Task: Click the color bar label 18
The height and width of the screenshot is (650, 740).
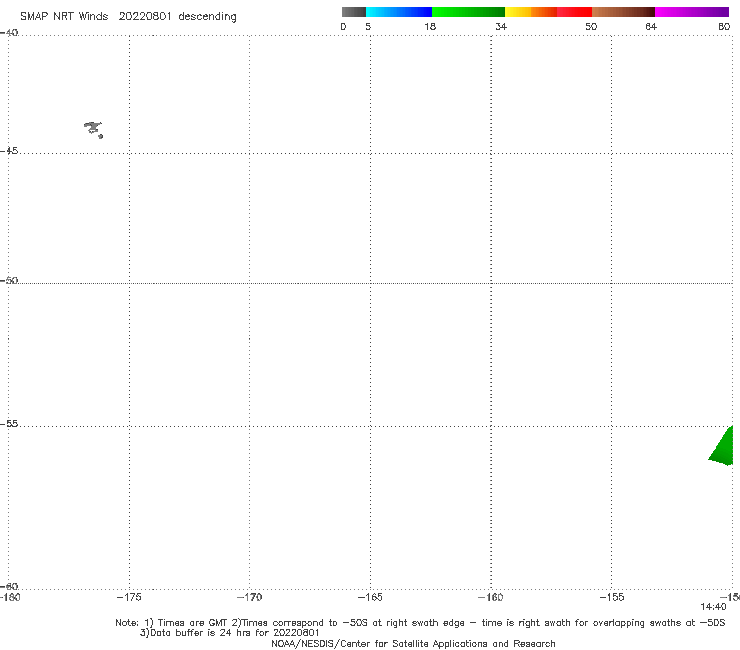Action: pos(430,26)
